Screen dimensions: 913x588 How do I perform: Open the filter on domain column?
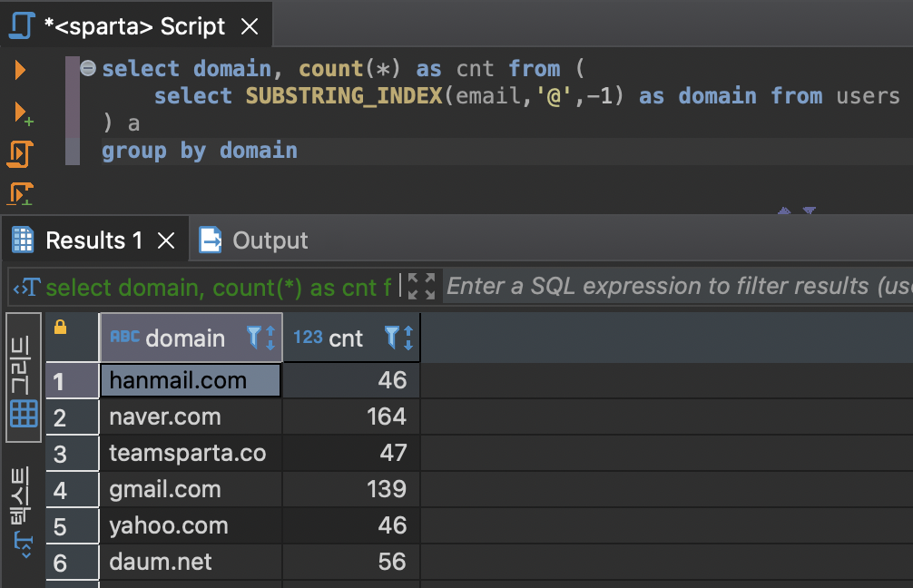pyautogui.click(x=254, y=337)
